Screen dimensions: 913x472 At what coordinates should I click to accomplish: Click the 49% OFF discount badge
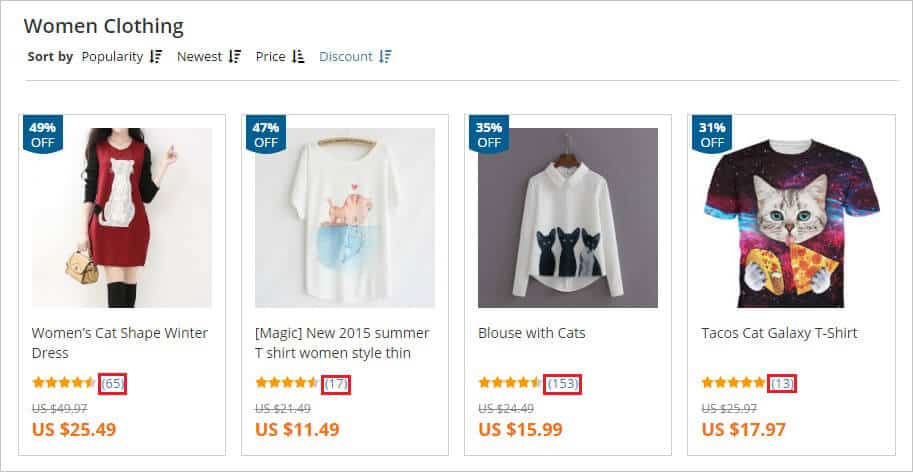click(x=43, y=135)
